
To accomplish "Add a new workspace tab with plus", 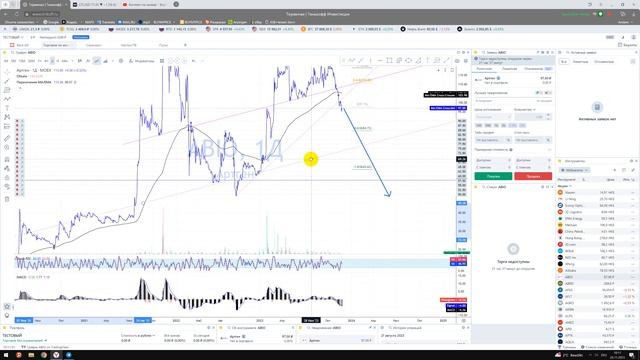I will click(x=185, y=45).
